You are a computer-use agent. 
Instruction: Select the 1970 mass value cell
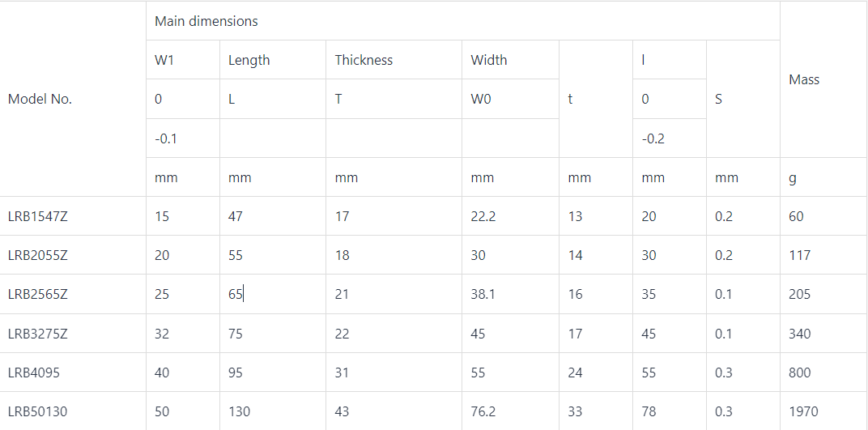(x=823, y=411)
